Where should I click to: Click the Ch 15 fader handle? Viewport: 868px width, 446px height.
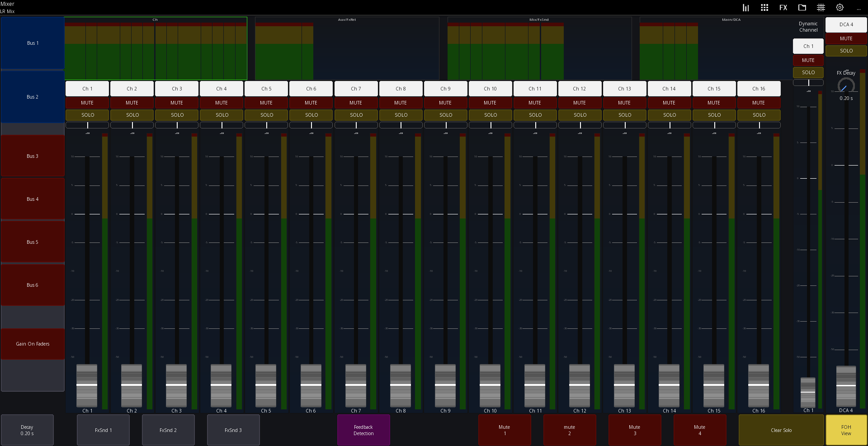pos(714,385)
